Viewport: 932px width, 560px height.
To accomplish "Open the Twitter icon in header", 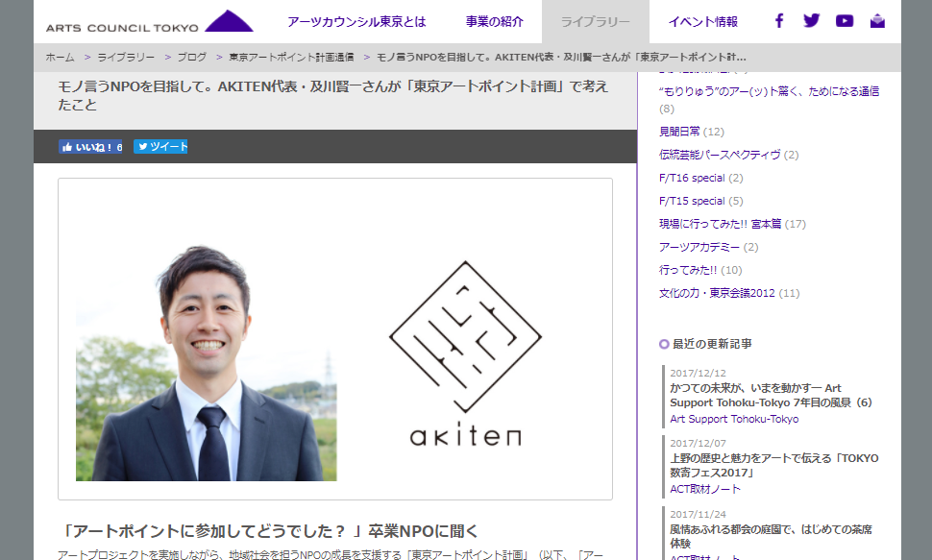I will tap(811, 21).
